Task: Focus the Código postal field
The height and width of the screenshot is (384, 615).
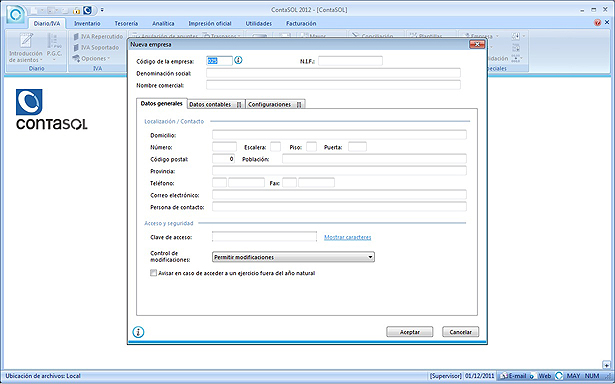Action: click(x=224, y=159)
